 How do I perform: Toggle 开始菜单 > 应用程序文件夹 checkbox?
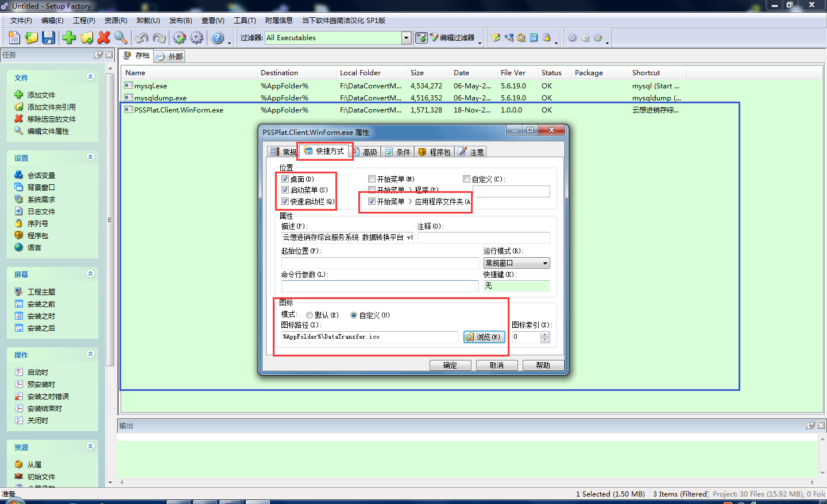pos(372,201)
